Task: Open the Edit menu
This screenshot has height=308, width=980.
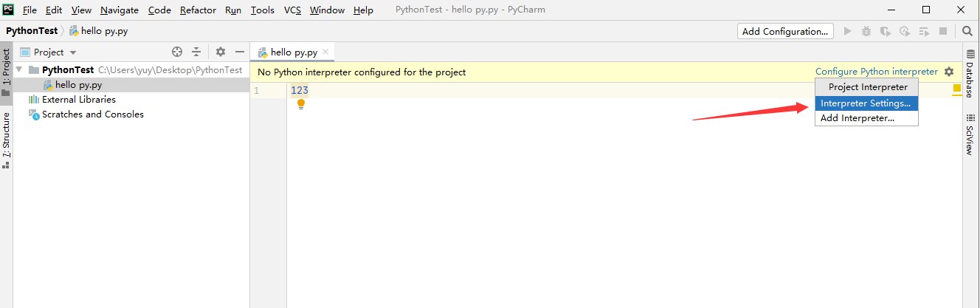Action: pos(53,10)
